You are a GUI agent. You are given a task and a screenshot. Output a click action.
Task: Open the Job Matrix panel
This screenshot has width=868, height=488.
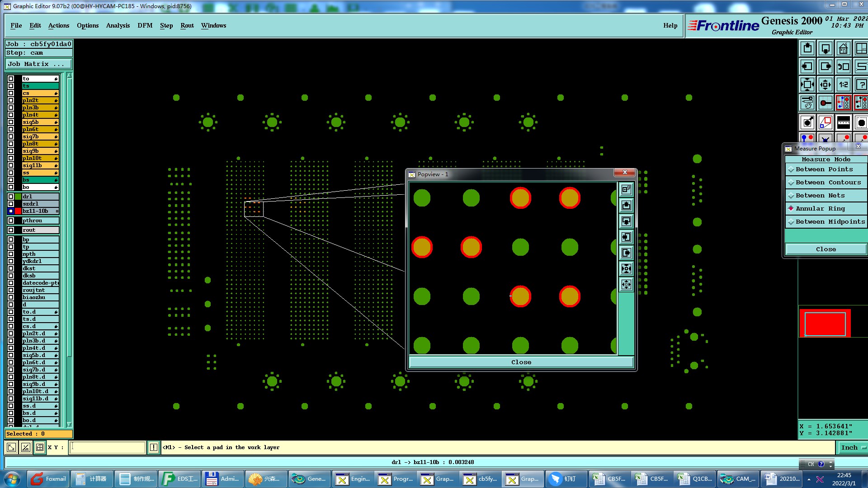(37, 64)
